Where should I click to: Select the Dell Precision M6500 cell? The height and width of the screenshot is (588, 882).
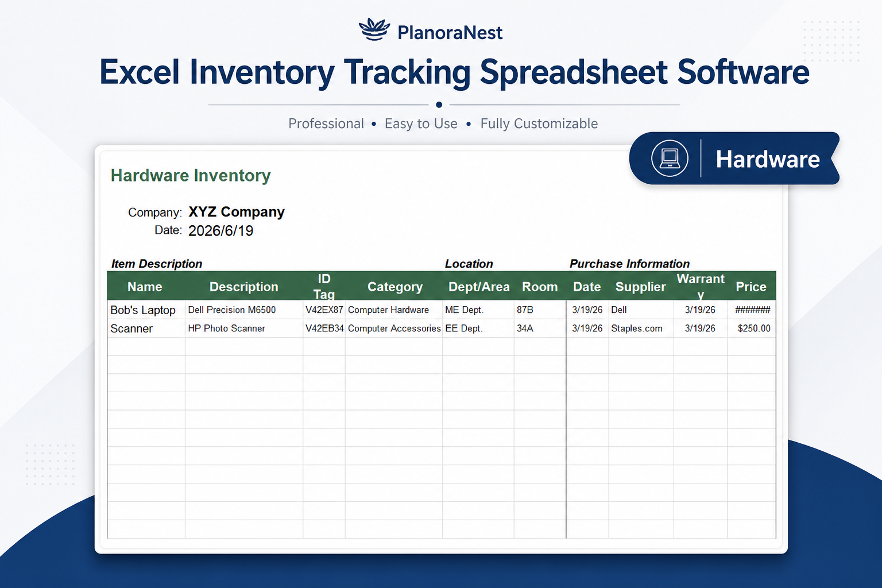pos(244,310)
